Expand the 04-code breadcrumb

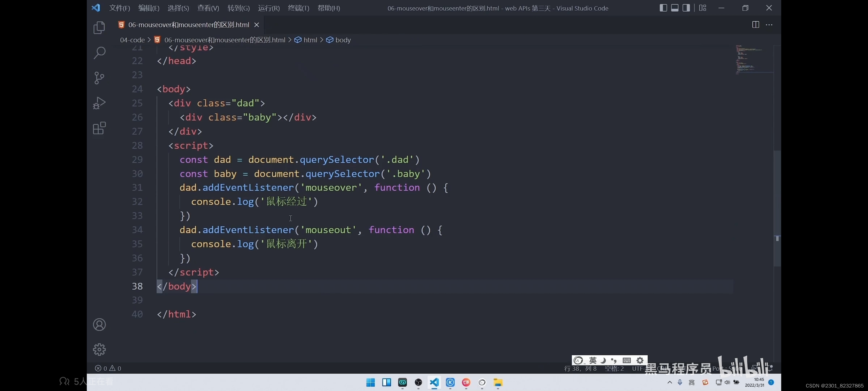[132, 40]
